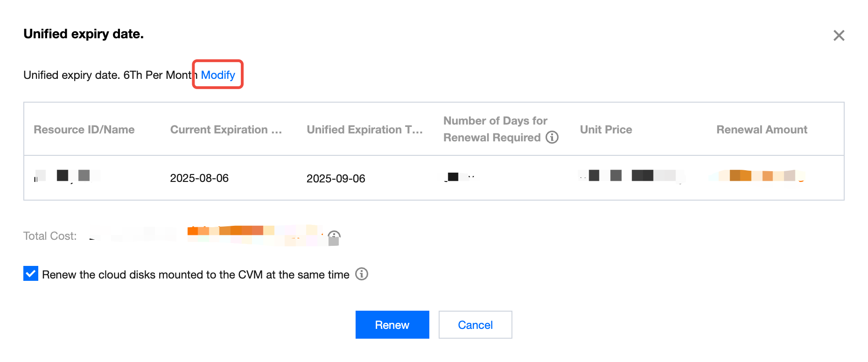The image size is (868, 362).
Task: Click the Total Cost label
Action: (x=50, y=236)
